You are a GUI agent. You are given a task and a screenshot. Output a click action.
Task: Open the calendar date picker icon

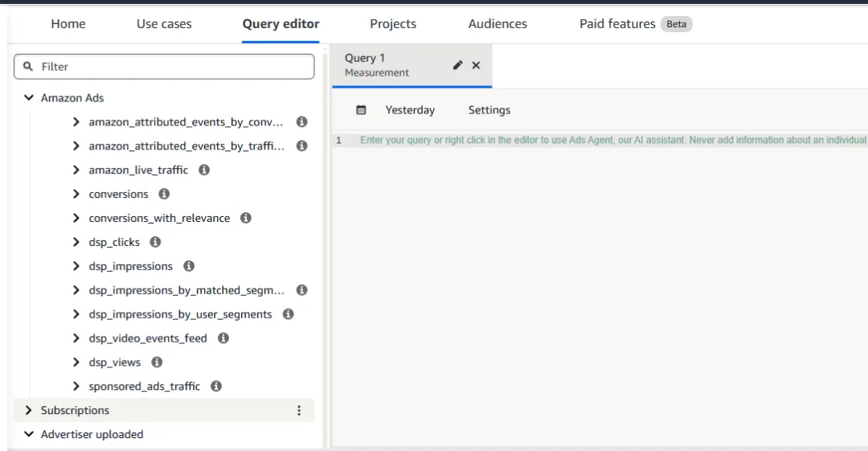361,109
